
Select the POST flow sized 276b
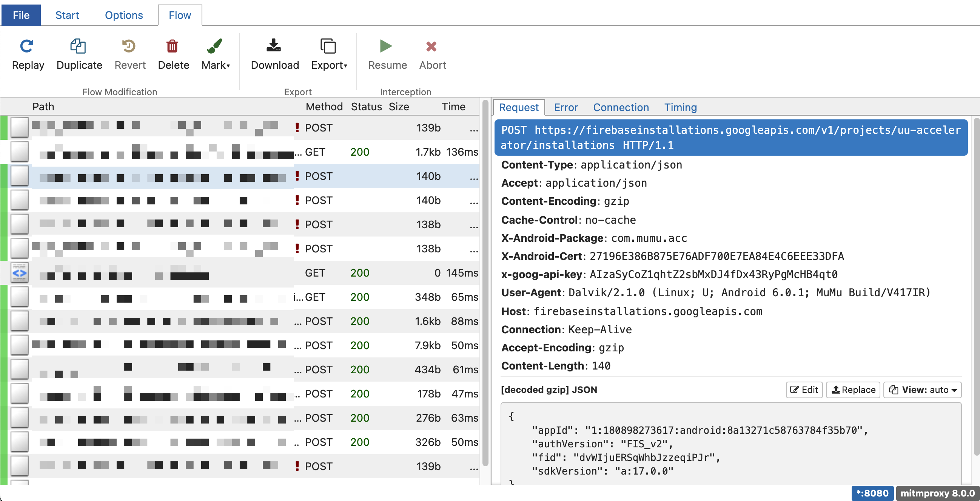coord(240,417)
